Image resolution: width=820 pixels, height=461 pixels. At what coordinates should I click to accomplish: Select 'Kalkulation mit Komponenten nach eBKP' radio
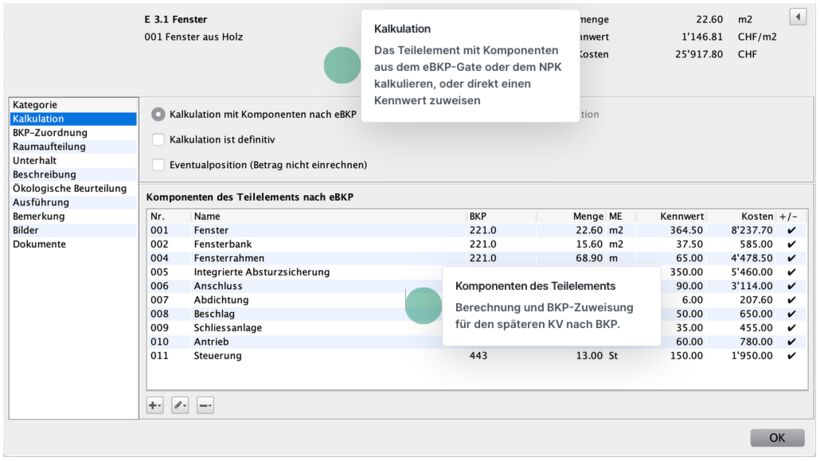point(158,114)
